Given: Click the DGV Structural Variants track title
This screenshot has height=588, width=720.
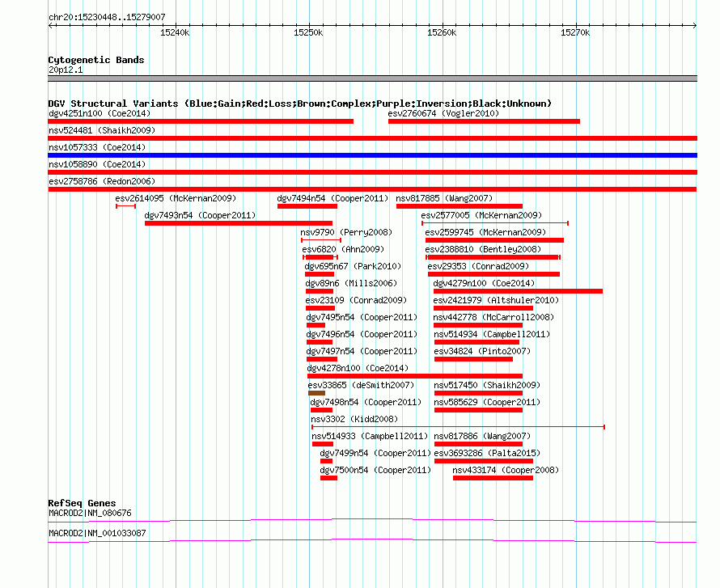Looking at the screenshot, I should pos(300,104).
